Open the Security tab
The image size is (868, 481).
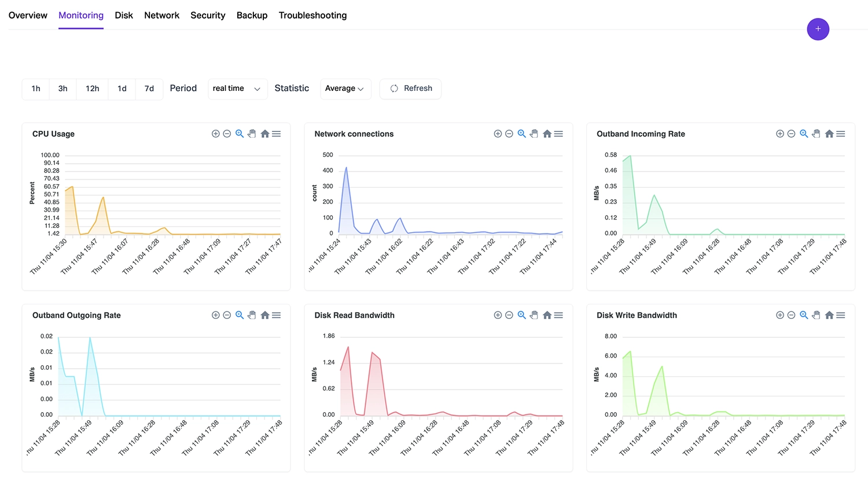coord(208,16)
